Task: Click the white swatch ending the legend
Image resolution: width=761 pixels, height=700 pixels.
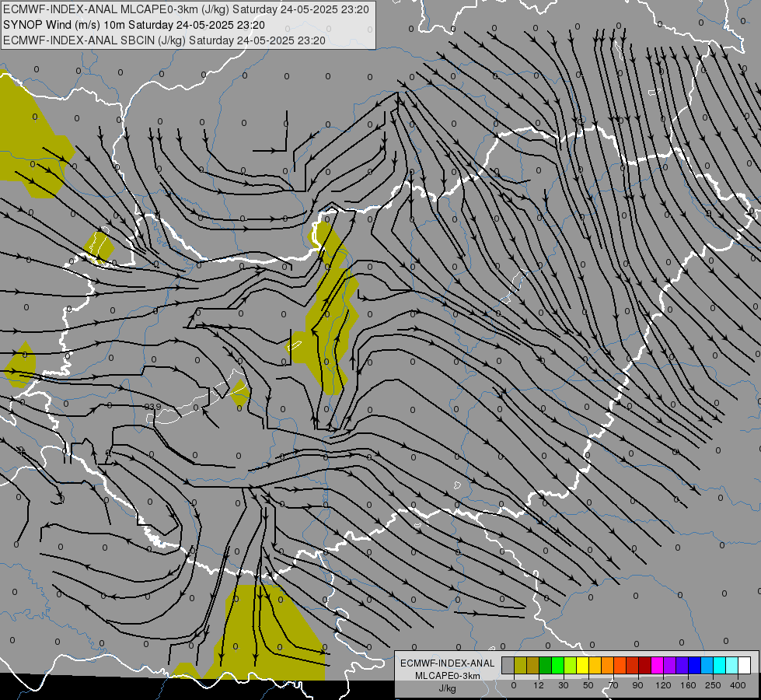Action: point(745,665)
